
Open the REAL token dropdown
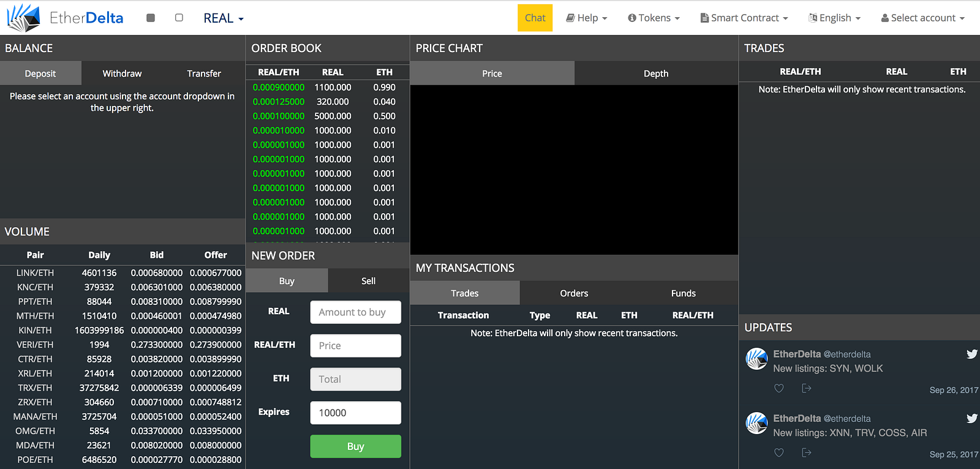(224, 18)
